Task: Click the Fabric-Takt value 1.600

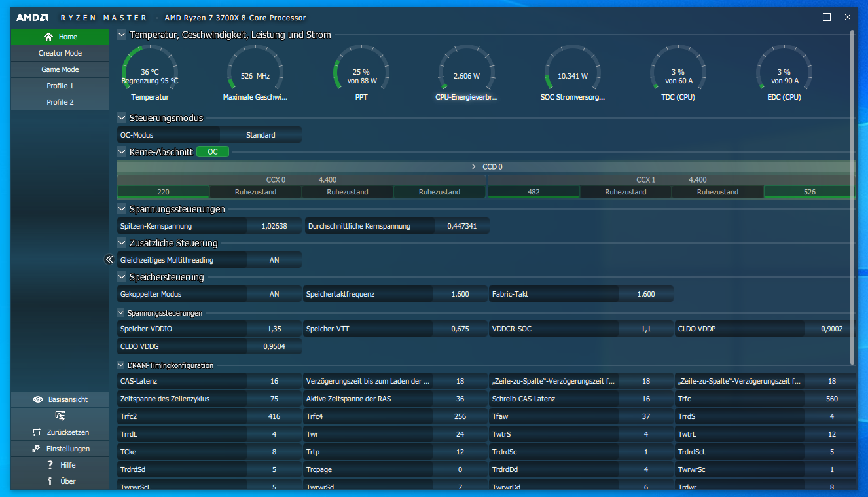Action: [x=646, y=294]
